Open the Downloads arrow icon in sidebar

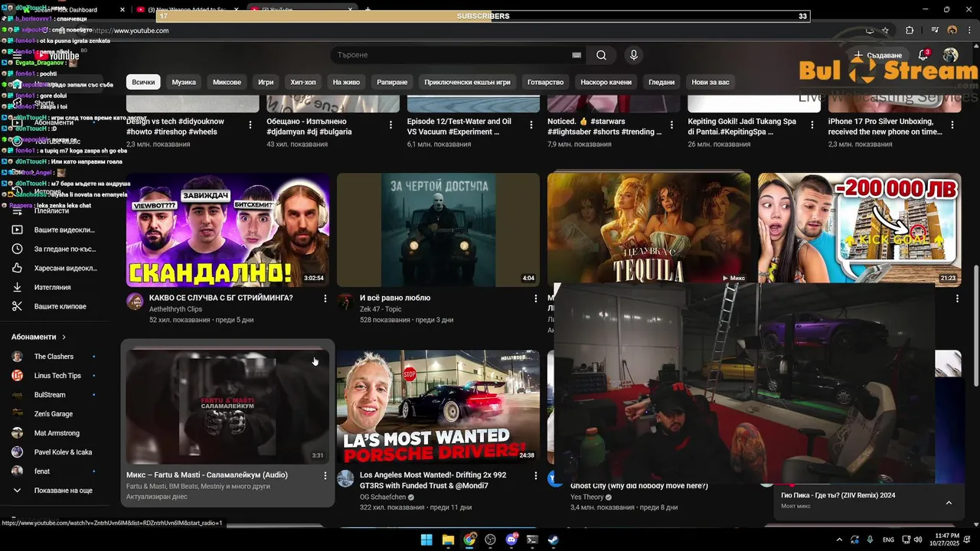coord(17,287)
